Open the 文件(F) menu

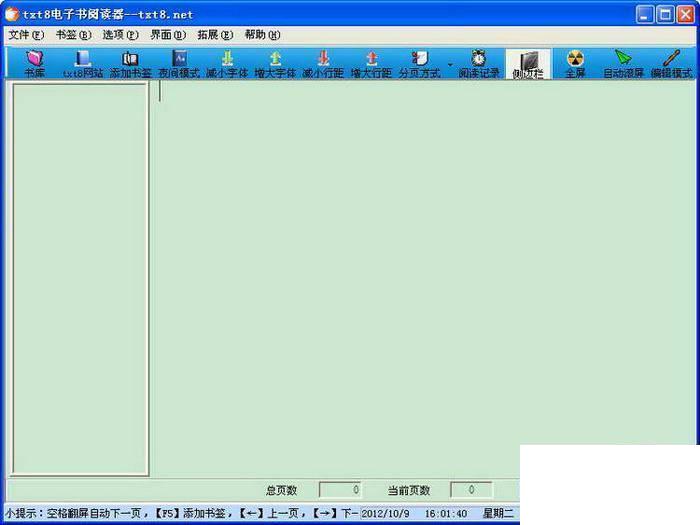(x=26, y=35)
